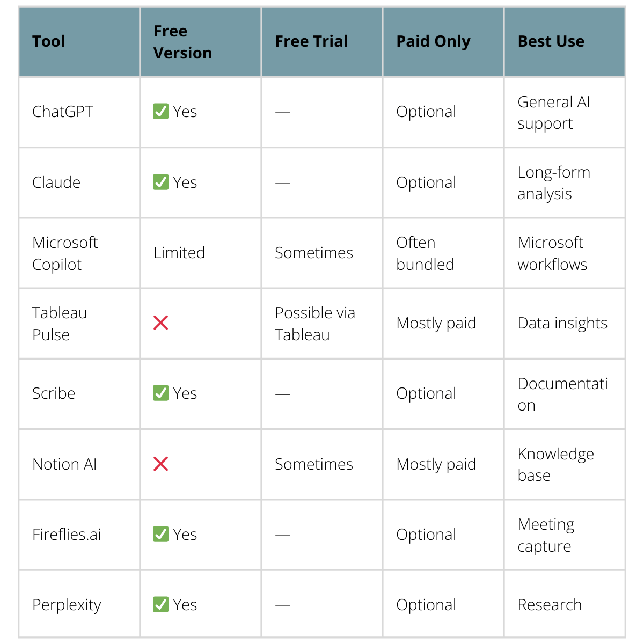Click the green checkmark in Perplexity row
Screen dimensions: 644x644
[x=160, y=605]
